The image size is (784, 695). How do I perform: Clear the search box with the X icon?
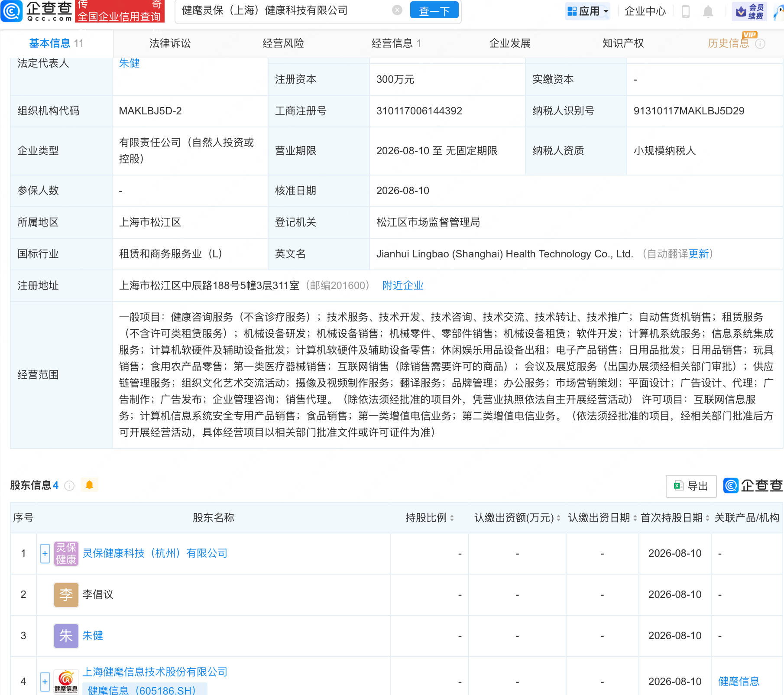pyautogui.click(x=397, y=10)
